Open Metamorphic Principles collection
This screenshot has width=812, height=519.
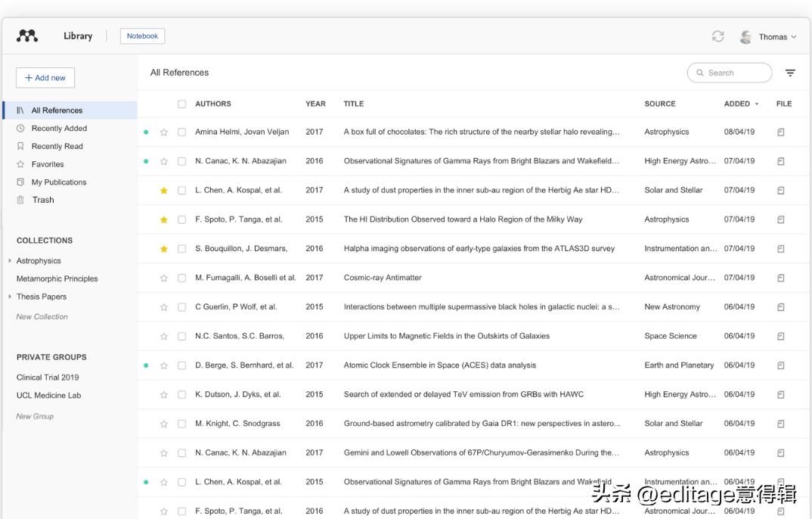[57, 278]
